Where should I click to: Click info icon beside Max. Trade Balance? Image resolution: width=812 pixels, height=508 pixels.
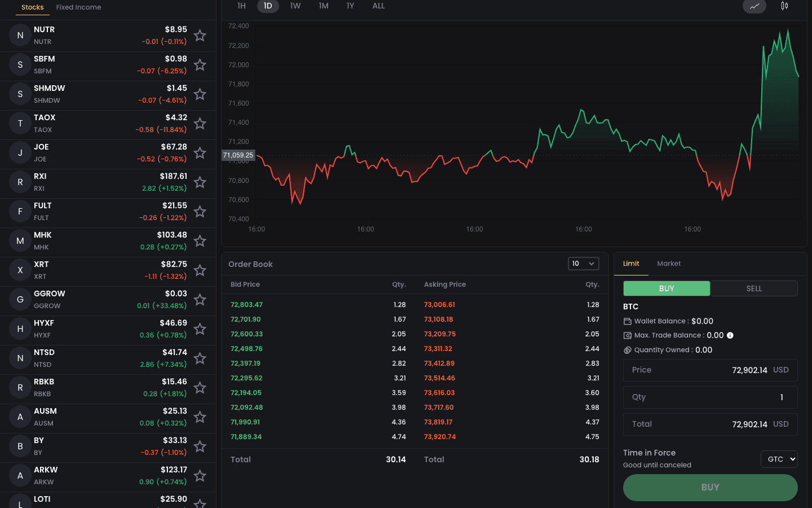730,335
